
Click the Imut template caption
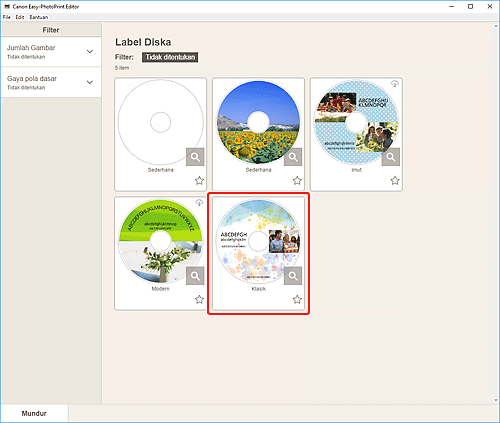pos(356,170)
